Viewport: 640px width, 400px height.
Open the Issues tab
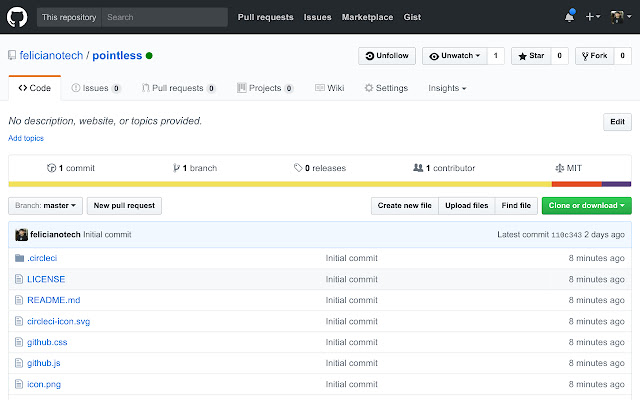96,88
